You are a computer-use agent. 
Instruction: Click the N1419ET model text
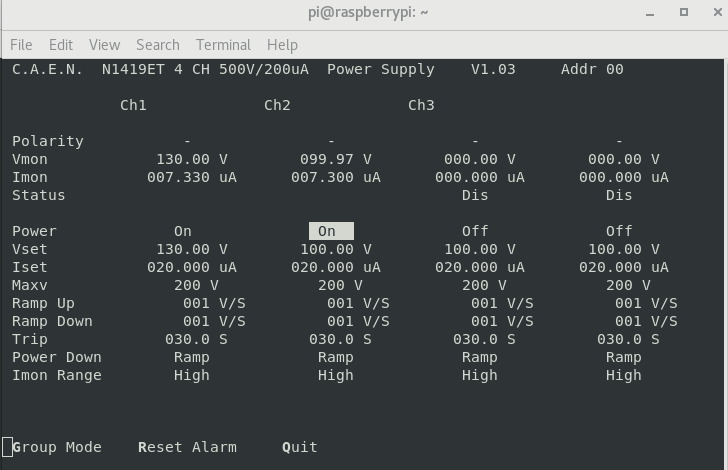[x=133, y=69]
